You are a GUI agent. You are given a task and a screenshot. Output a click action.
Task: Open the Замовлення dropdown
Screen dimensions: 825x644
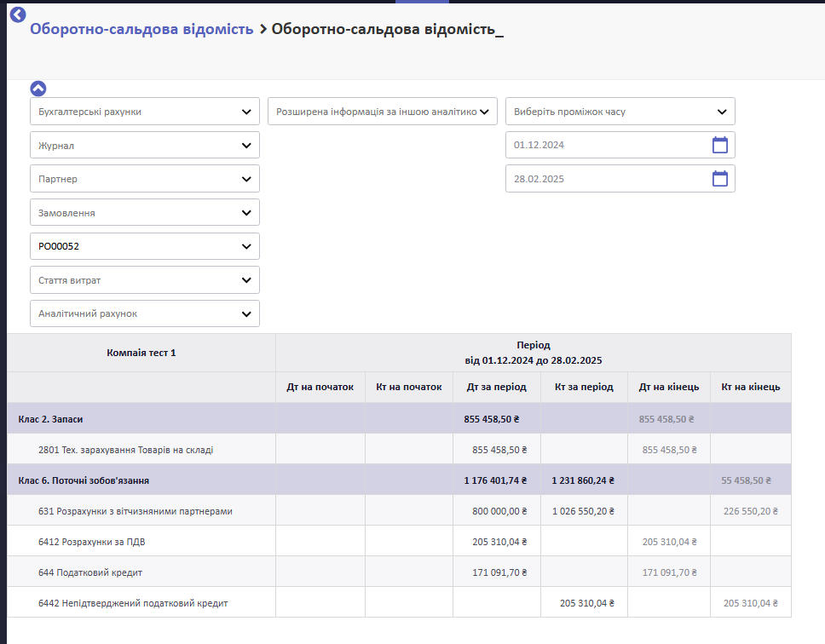pos(145,212)
